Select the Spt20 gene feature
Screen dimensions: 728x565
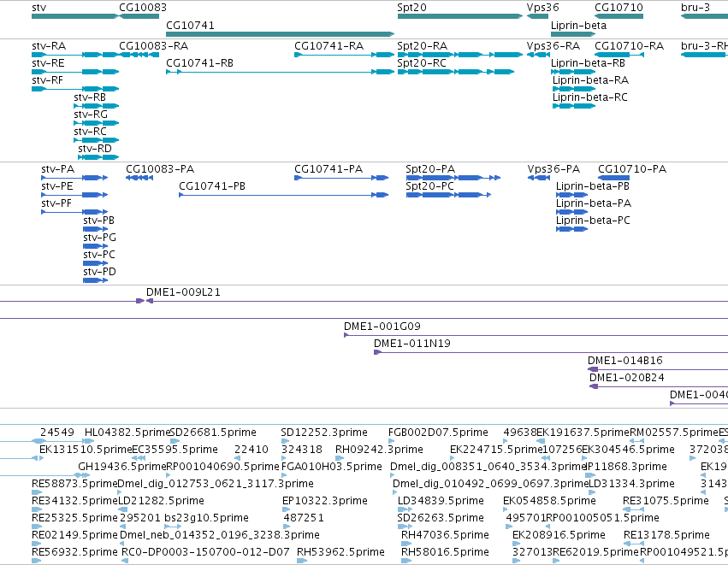click(x=460, y=16)
